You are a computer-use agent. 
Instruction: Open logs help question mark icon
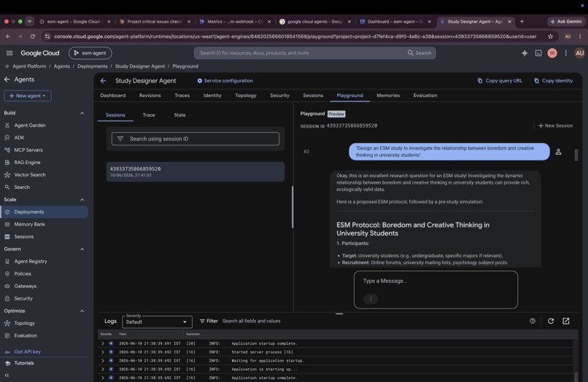point(533,321)
